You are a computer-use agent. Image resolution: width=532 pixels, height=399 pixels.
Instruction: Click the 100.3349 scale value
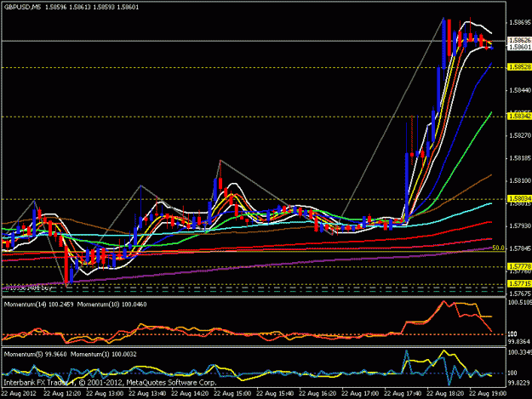(520, 352)
